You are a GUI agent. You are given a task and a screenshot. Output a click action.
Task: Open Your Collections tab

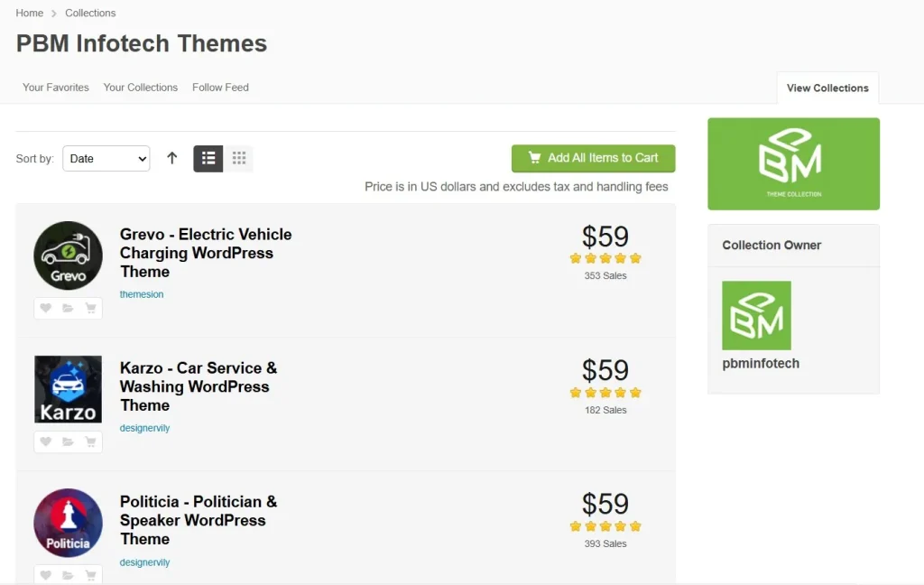point(141,88)
